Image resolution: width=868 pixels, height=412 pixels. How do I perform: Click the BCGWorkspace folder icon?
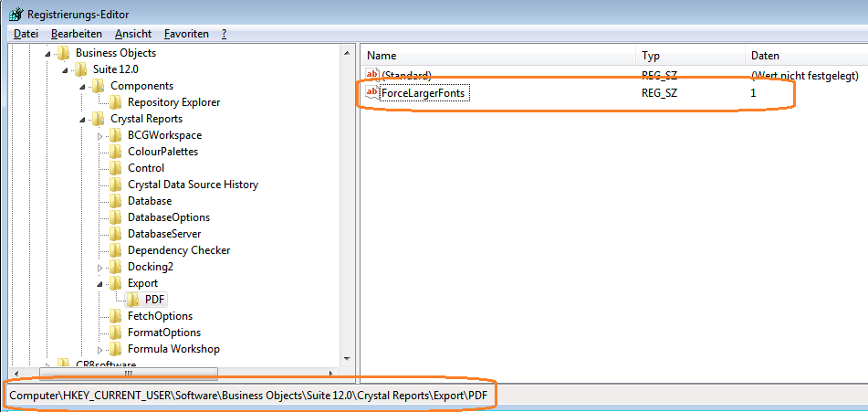coord(115,135)
